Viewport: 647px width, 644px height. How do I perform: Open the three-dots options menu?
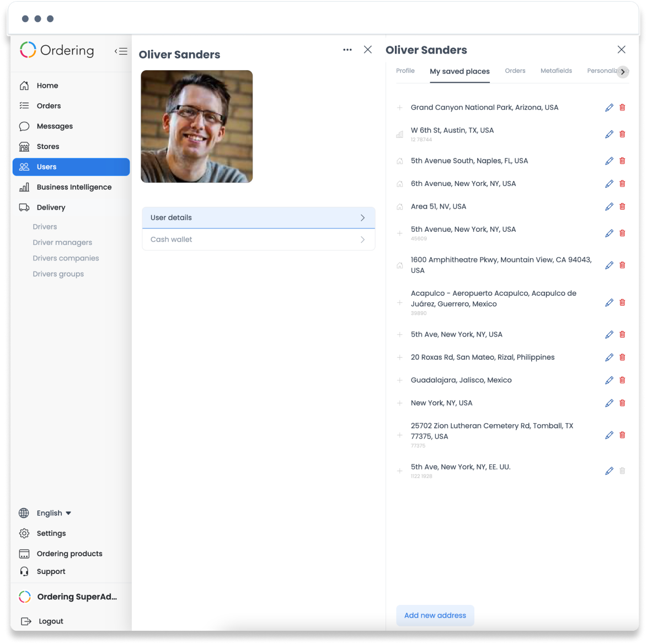pos(347,50)
